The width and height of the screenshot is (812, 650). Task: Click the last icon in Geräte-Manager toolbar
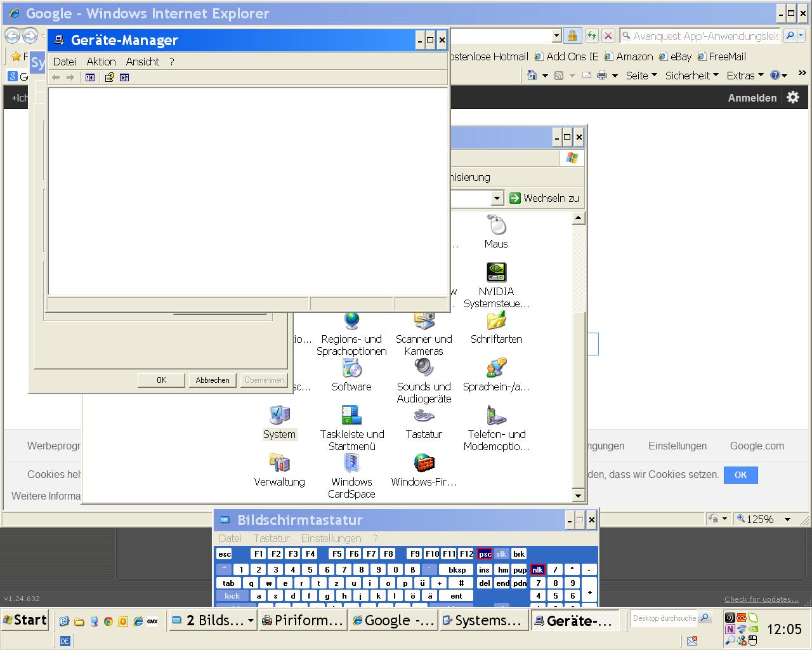124,77
